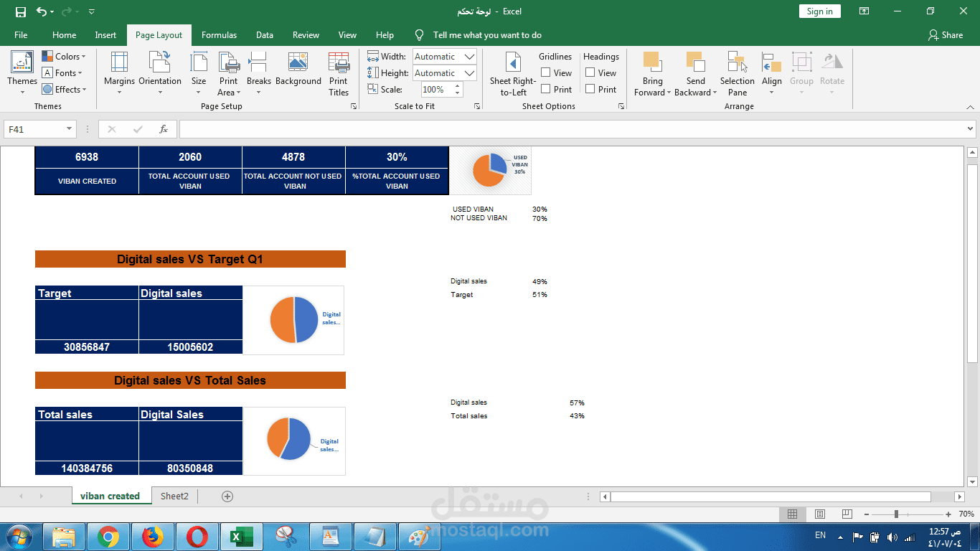Click the zoom slider handle
980x551 pixels.
tap(895, 514)
